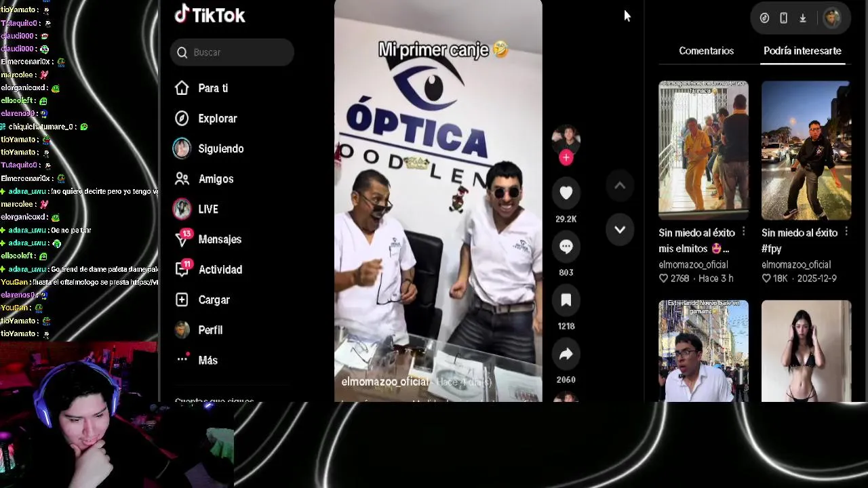This screenshot has width=868, height=488.
Task: Click the plus-square icon beside Cargar
Action: click(x=182, y=300)
